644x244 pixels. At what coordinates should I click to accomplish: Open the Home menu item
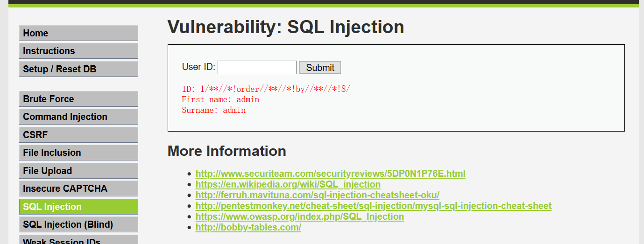pyautogui.click(x=78, y=33)
